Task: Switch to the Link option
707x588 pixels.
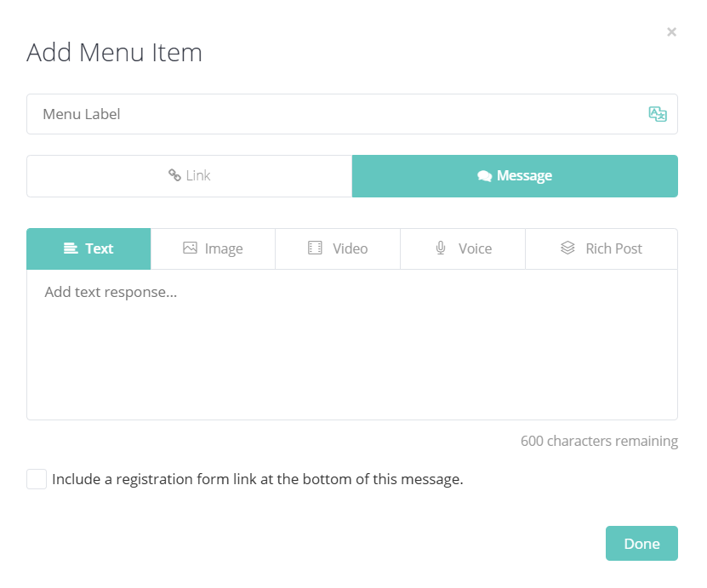Action: 190,176
